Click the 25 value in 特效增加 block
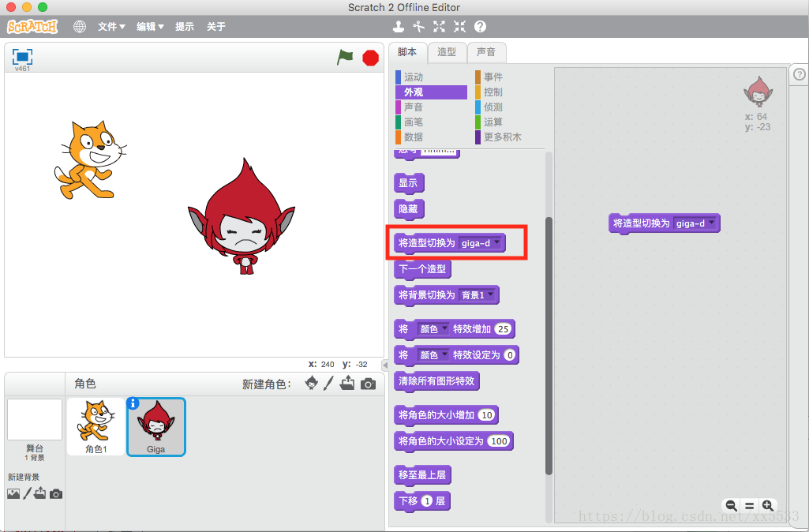This screenshot has width=809, height=532. click(x=503, y=328)
